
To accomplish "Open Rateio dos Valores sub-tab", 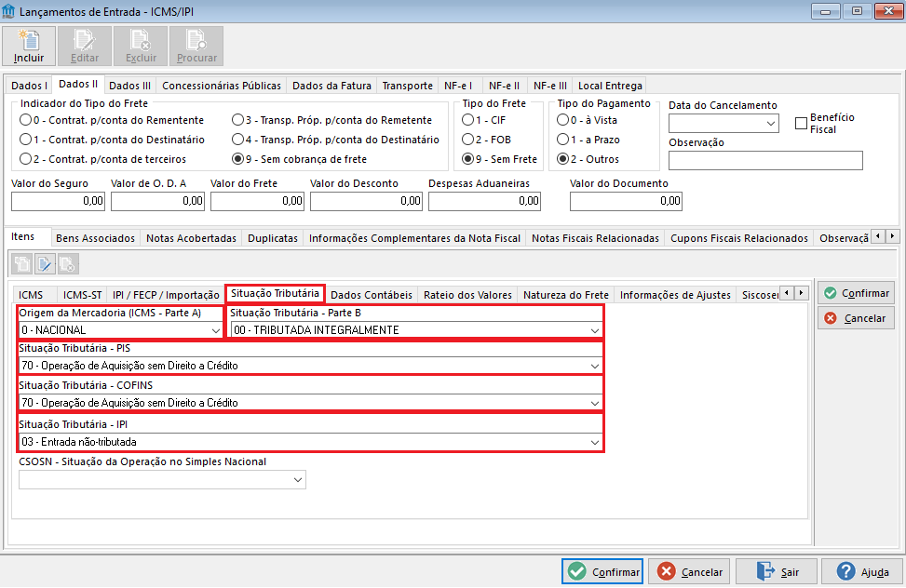I will click(x=467, y=295).
